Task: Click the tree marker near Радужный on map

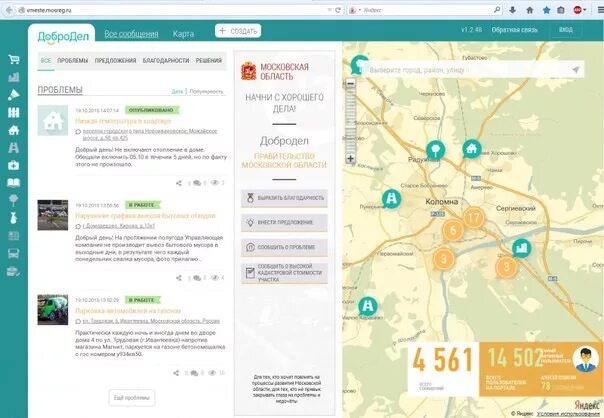Action: 436,150
